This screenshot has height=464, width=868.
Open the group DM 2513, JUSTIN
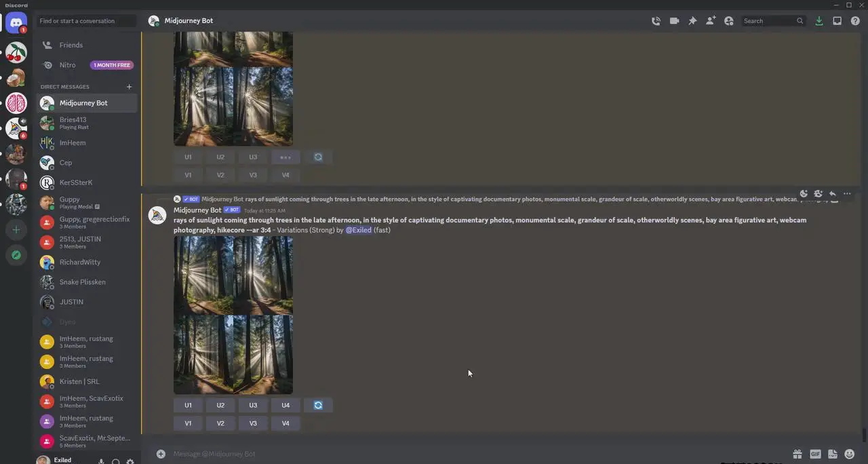[87, 242]
